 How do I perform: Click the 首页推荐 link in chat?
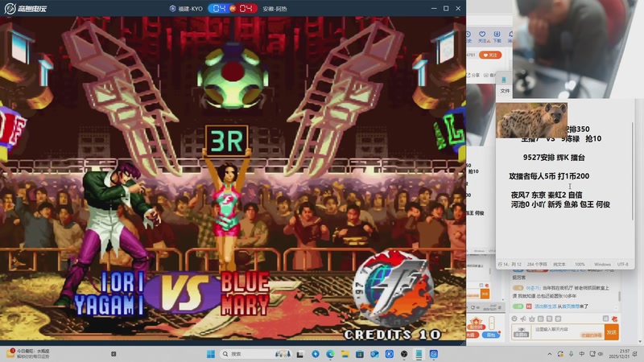tap(570, 306)
